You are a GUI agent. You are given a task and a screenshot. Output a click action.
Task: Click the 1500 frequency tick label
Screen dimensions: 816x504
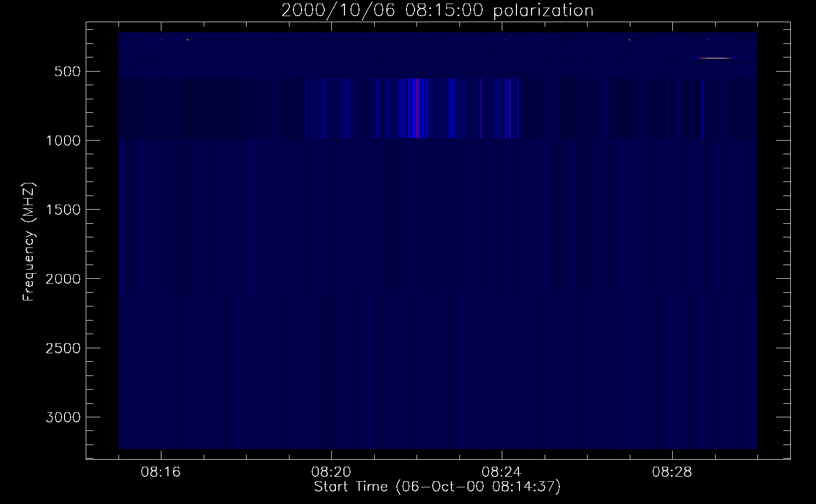point(63,210)
